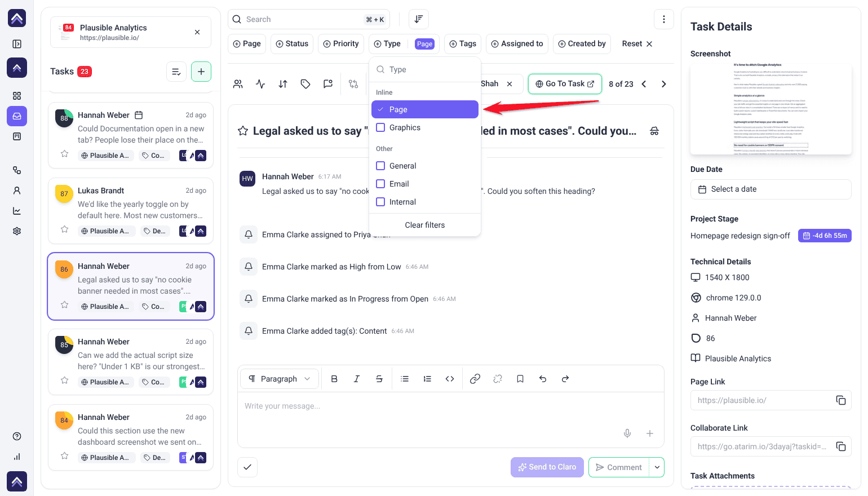Add a new task with plus button

pyautogui.click(x=201, y=72)
